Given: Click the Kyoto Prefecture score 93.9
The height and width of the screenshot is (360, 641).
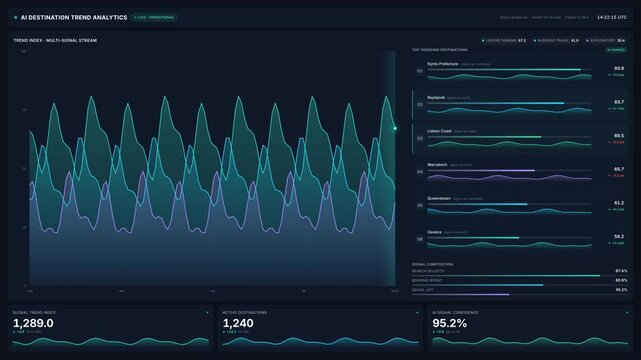Looking at the screenshot, I should pyautogui.click(x=619, y=68).
